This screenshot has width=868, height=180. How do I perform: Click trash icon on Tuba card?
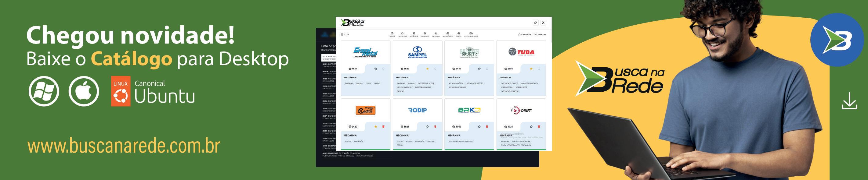[x=539, y=69]
